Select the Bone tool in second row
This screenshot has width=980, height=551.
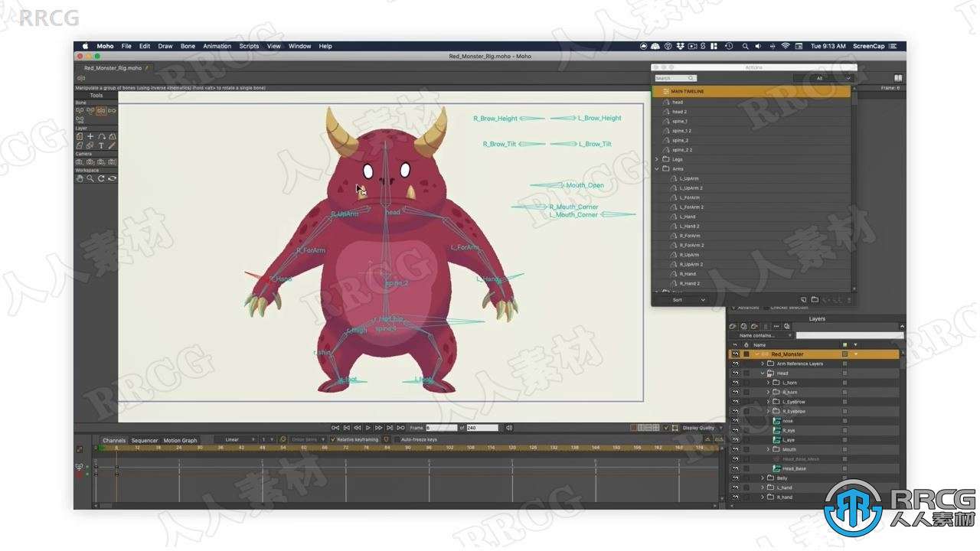(80, 120)
